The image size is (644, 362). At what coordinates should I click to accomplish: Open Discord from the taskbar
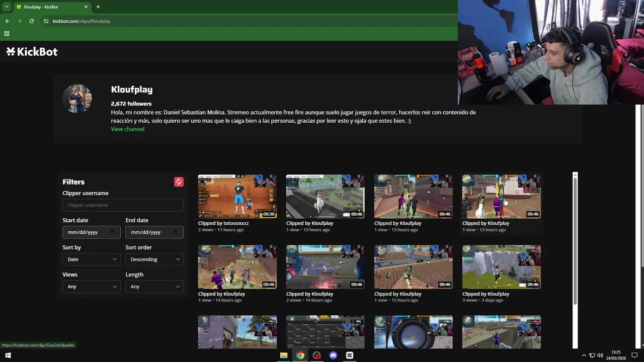pyautogui.click(x=333, y=355)
